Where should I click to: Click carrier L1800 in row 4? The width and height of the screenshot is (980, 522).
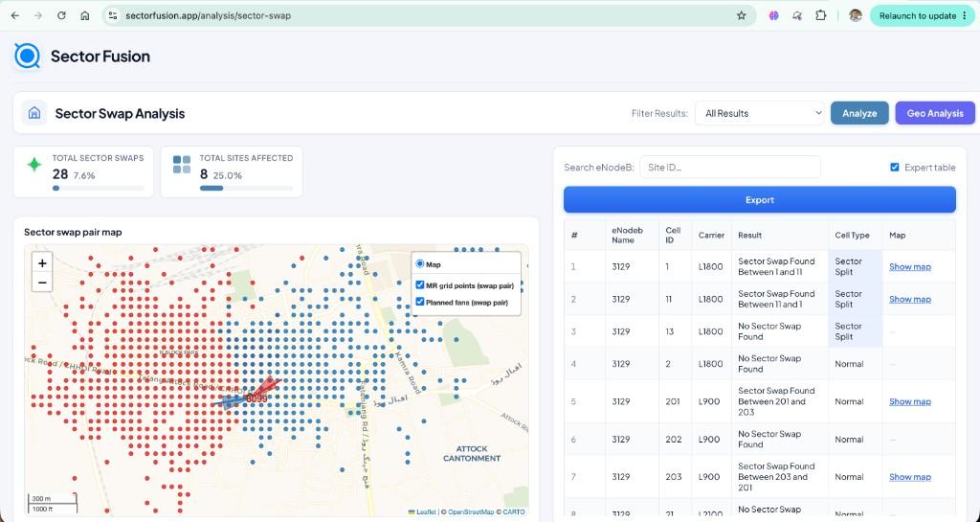pos(711,364)
